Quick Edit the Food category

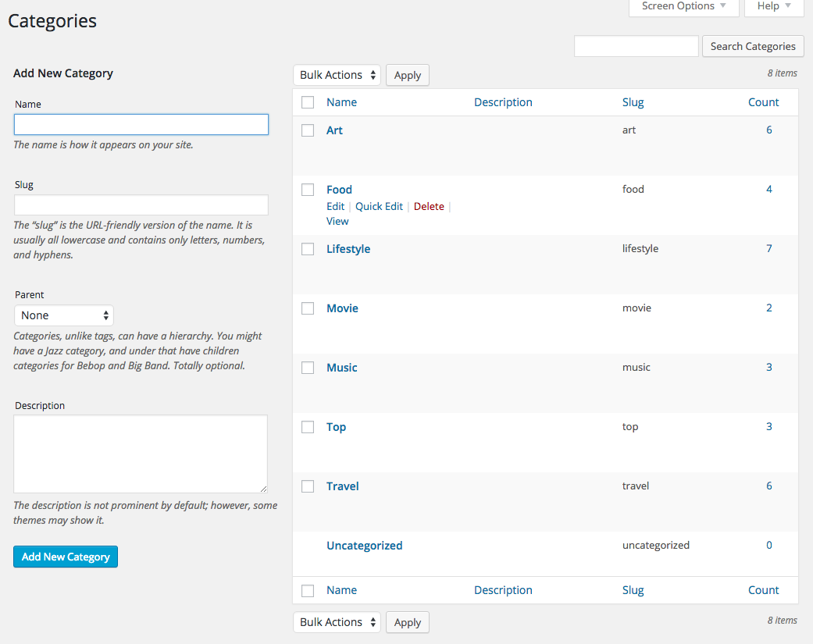point(379,205)
